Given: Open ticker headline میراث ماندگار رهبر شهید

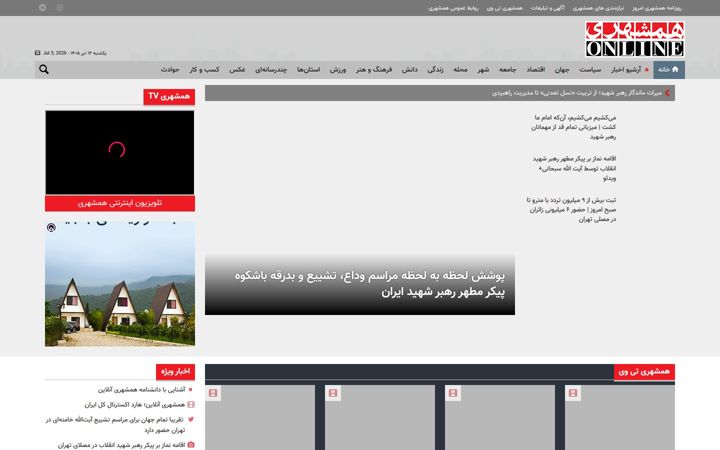Looking at the screenshot, I should (577, 93).
